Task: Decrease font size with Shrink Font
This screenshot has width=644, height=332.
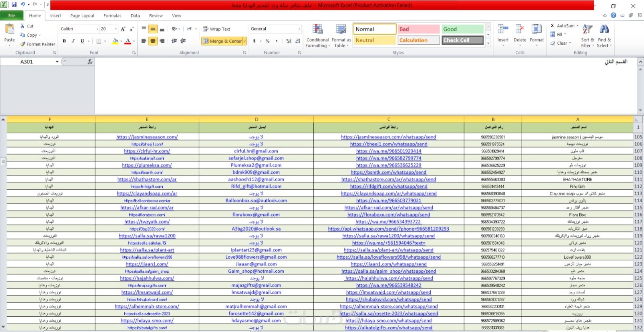Action: [131, 29]
